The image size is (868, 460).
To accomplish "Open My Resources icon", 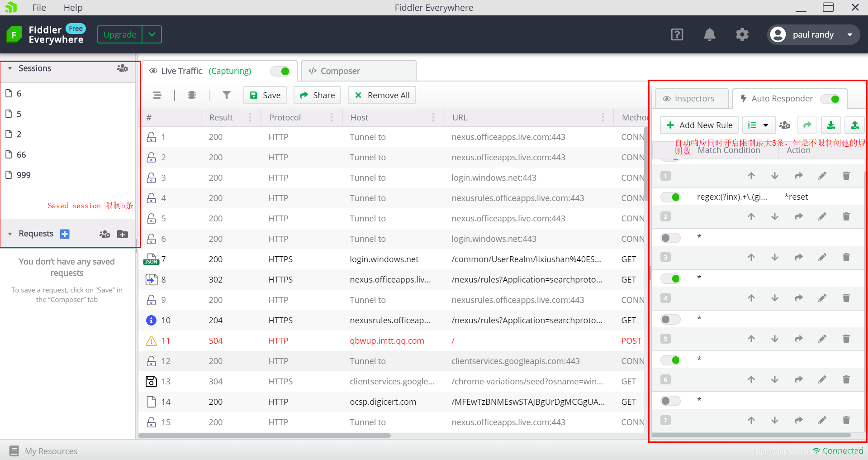I will [x=14, y=451].
